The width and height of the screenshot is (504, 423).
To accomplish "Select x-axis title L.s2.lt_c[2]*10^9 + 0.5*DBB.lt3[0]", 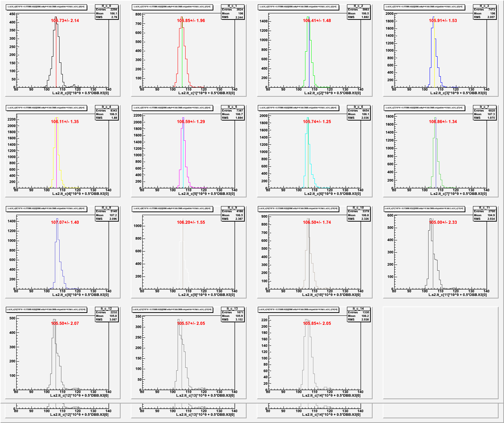I will pyautogui.click(x=333, y=93).
